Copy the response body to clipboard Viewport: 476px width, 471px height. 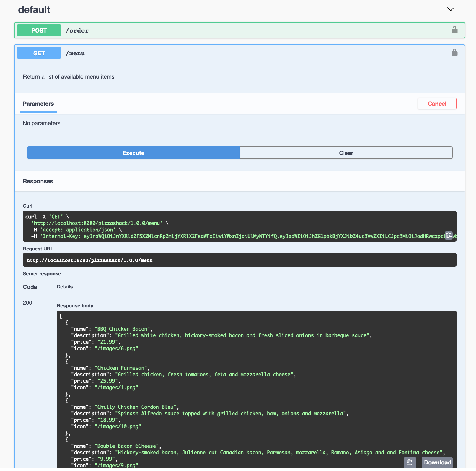coord(410,462)
